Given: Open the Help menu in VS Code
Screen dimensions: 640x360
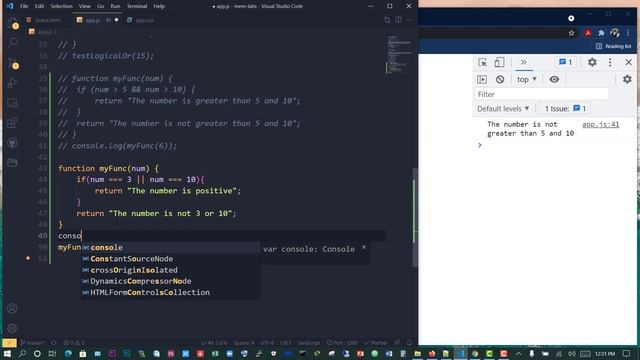Looking at the screenshot, I should (159, 6).
